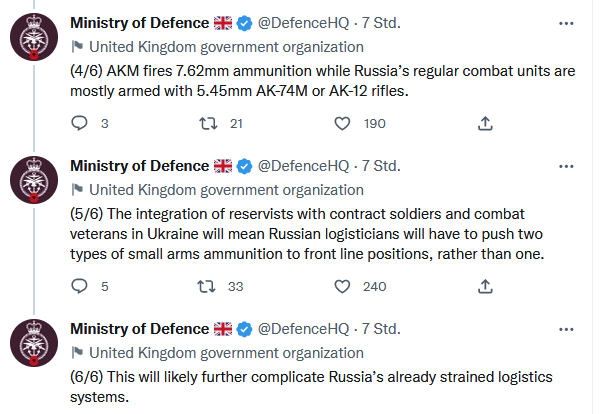The height and width of the screenshot is (414, 602).
Task: Reply to the (4/6) AKM tweet
Action: (79, 123)
